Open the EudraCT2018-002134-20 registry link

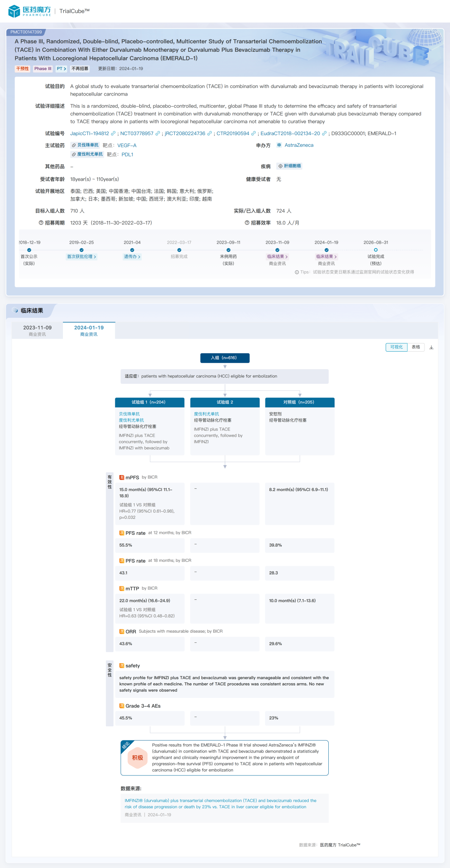coord(290,133)
